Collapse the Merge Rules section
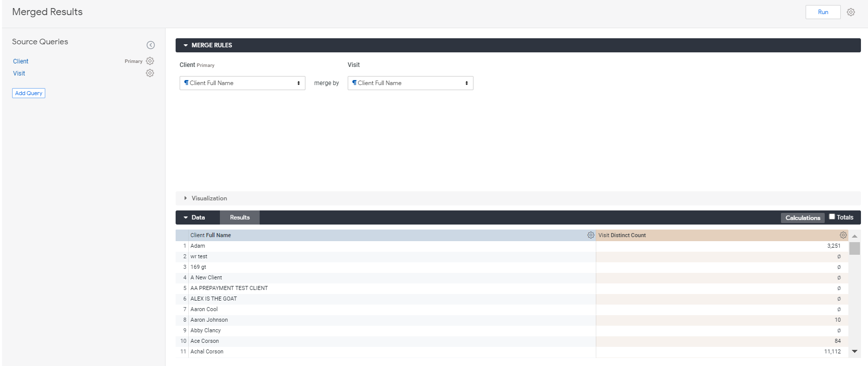 pyautogui.click(x=186, y=45)
